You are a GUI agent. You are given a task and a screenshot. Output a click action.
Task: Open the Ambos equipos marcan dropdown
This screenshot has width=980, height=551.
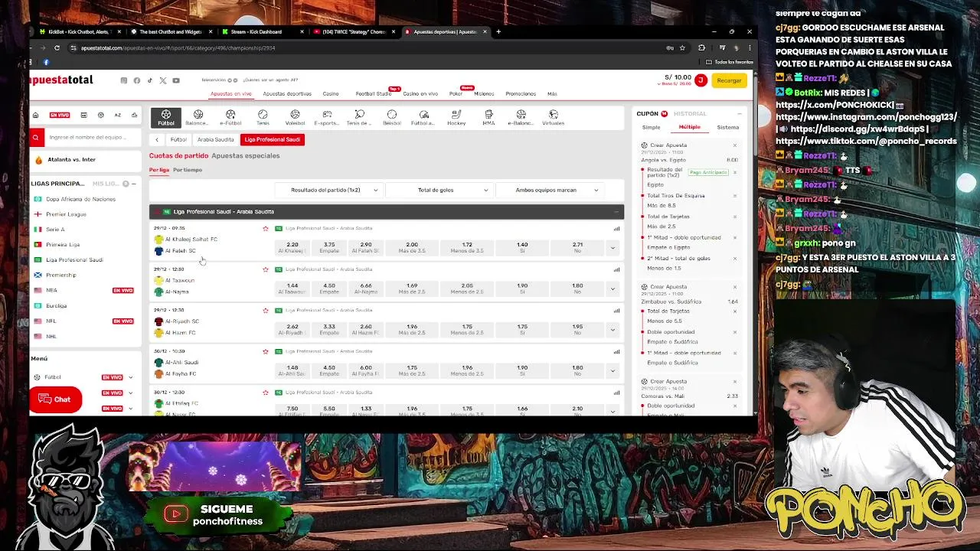pos(549,190)
